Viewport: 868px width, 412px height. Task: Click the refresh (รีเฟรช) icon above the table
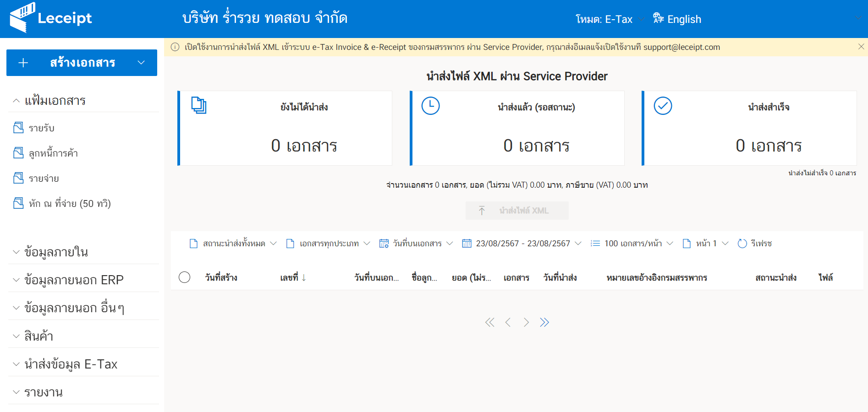743,243
